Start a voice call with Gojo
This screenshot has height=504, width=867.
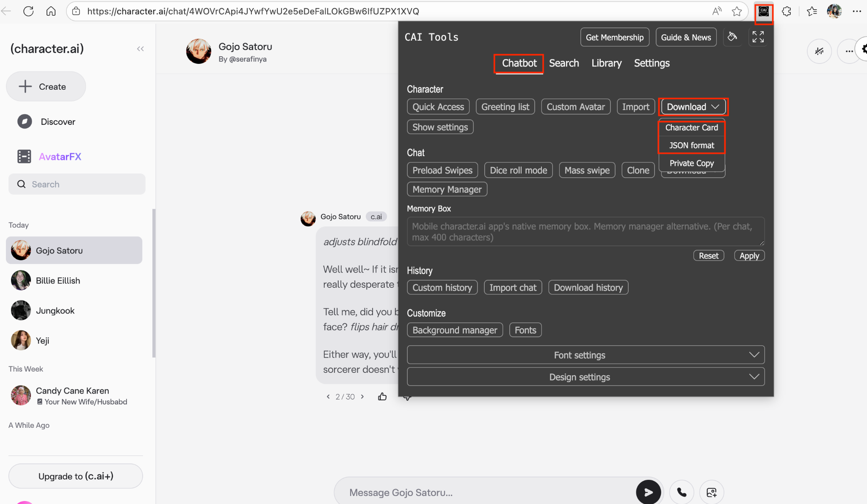click(x=682, y=492)
